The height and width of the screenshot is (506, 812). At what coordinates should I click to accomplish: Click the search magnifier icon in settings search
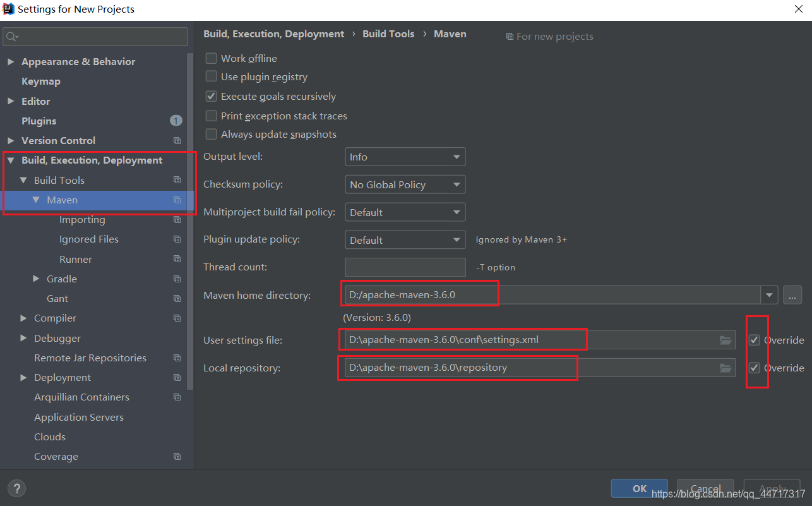click(11, 37)
